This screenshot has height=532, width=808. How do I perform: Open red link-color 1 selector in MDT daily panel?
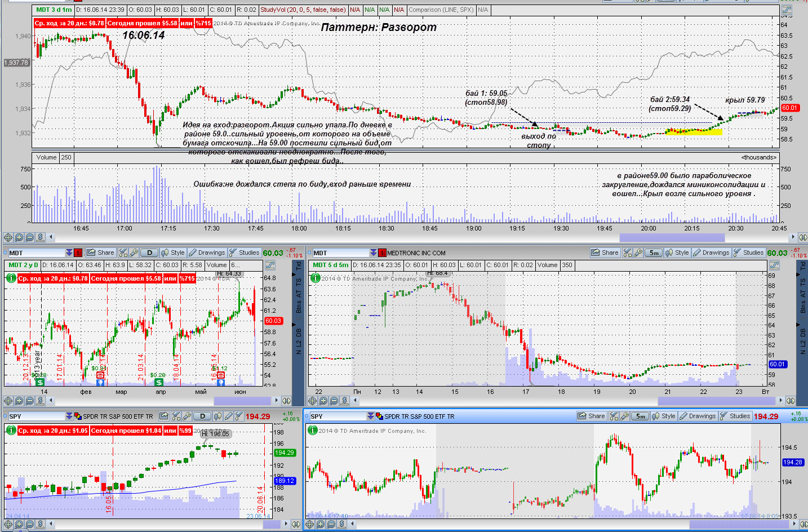coord(78,252)
